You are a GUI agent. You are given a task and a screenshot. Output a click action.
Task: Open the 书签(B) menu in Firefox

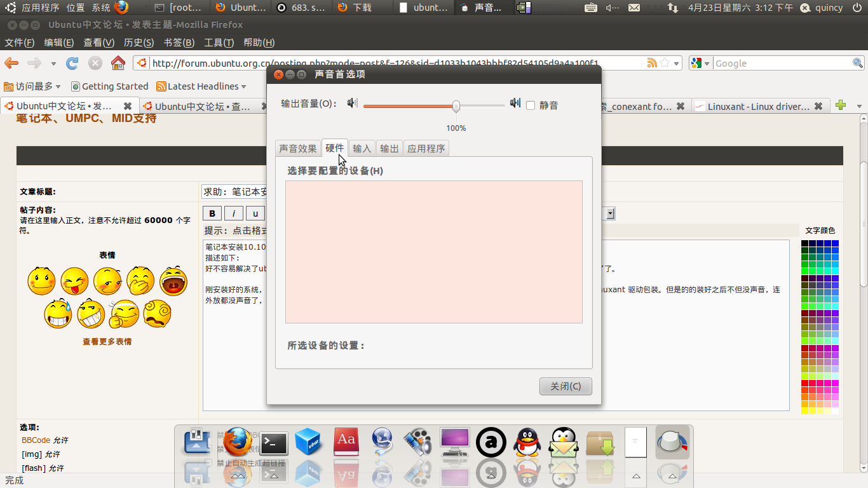pyautogui.click(x=179, y=43)
